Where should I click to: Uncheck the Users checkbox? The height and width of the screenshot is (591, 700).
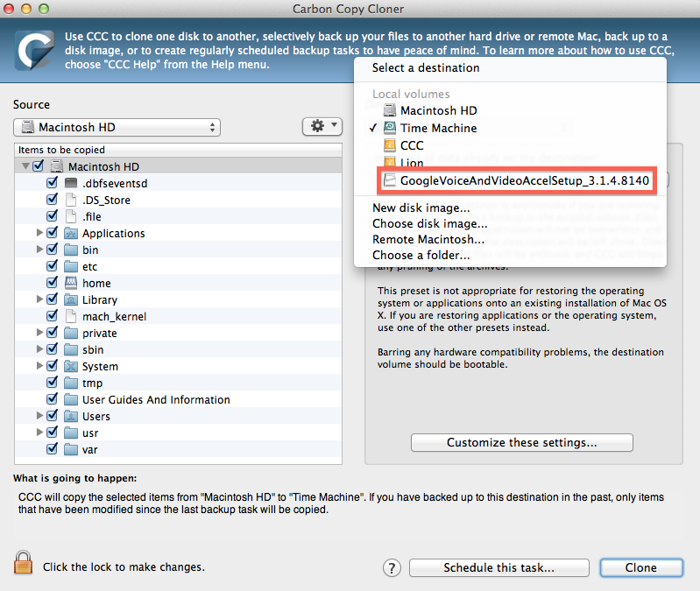[x=53, y=415]
